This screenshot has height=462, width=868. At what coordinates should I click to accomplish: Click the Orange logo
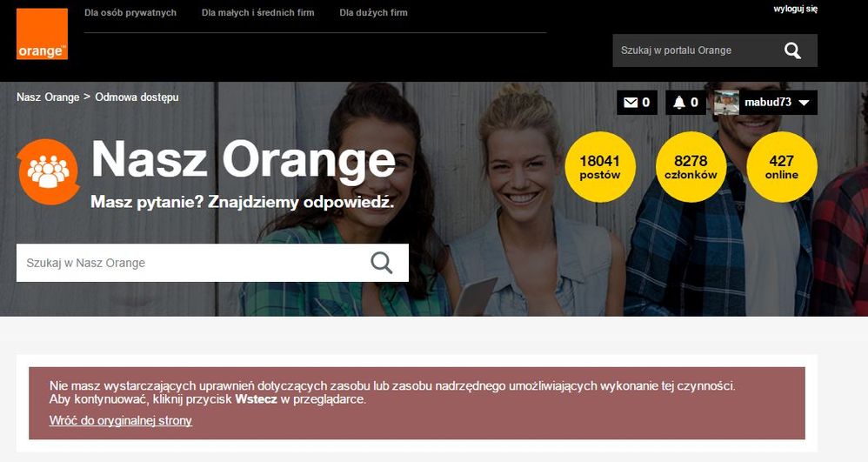[x=42, y=34]
